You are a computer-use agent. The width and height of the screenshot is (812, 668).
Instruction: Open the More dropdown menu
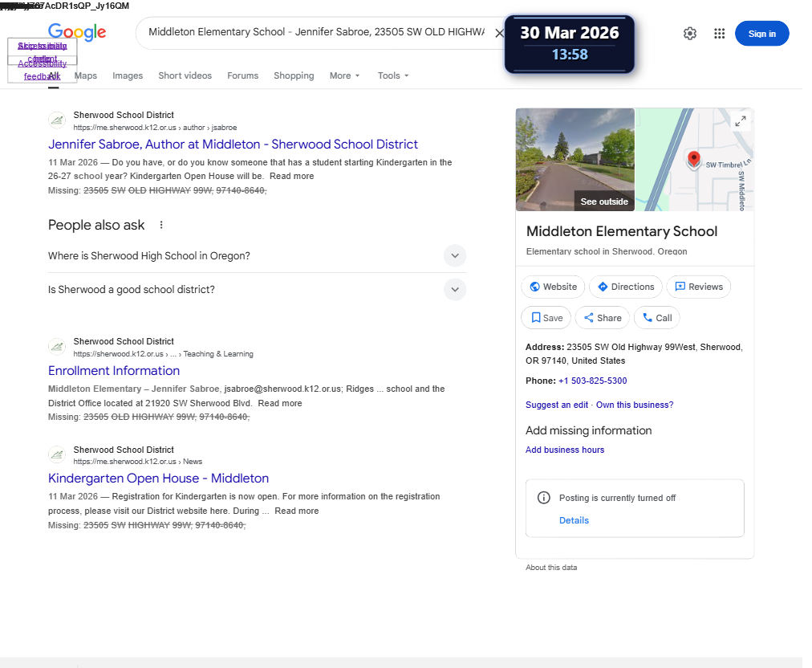(x=344, y=75)
